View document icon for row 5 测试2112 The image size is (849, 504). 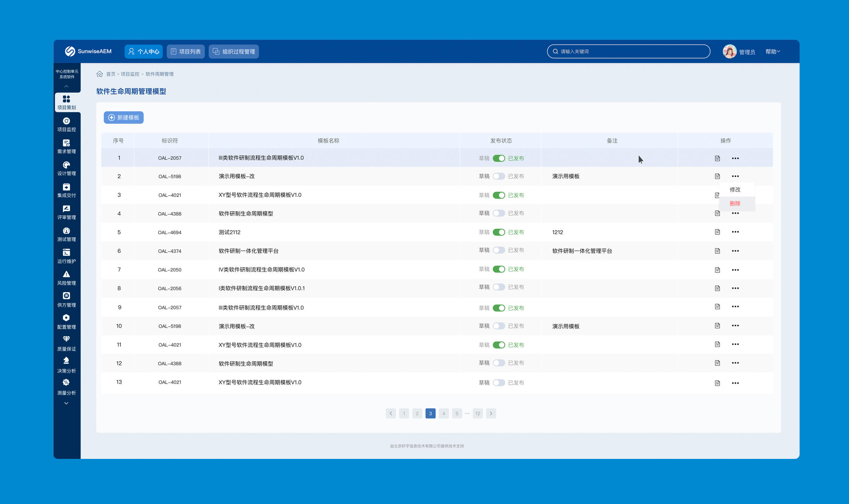(717, 232)
